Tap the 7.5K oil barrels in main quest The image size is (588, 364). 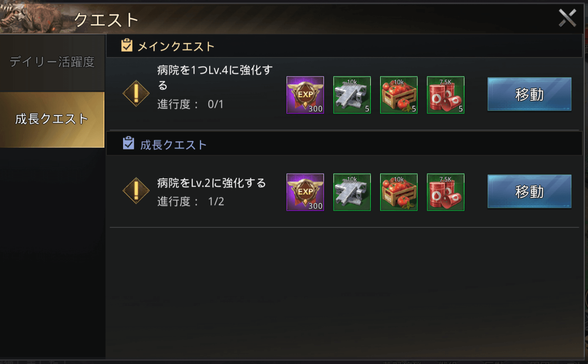(446, 95)
